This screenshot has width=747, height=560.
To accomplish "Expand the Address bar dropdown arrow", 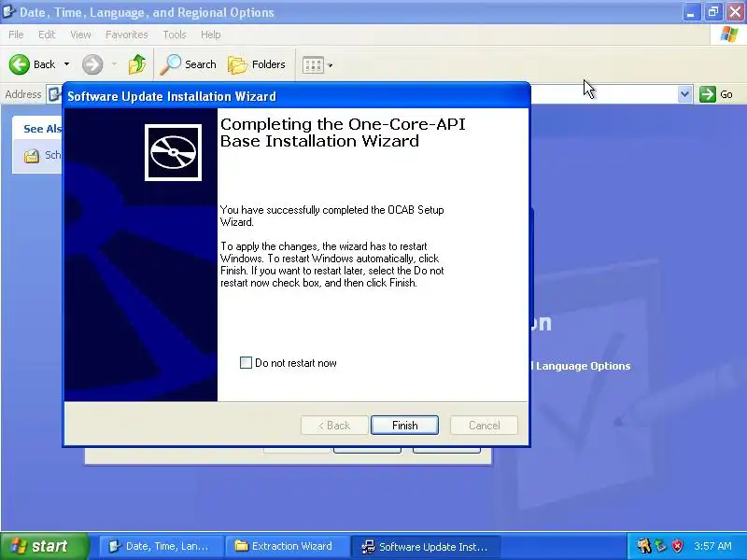I will pos(684,94).
